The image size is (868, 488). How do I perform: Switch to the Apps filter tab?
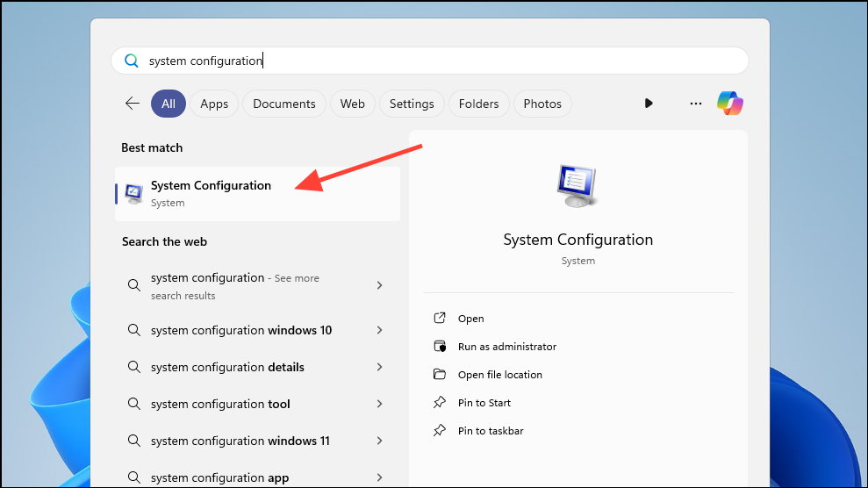(x=214, y=104)
